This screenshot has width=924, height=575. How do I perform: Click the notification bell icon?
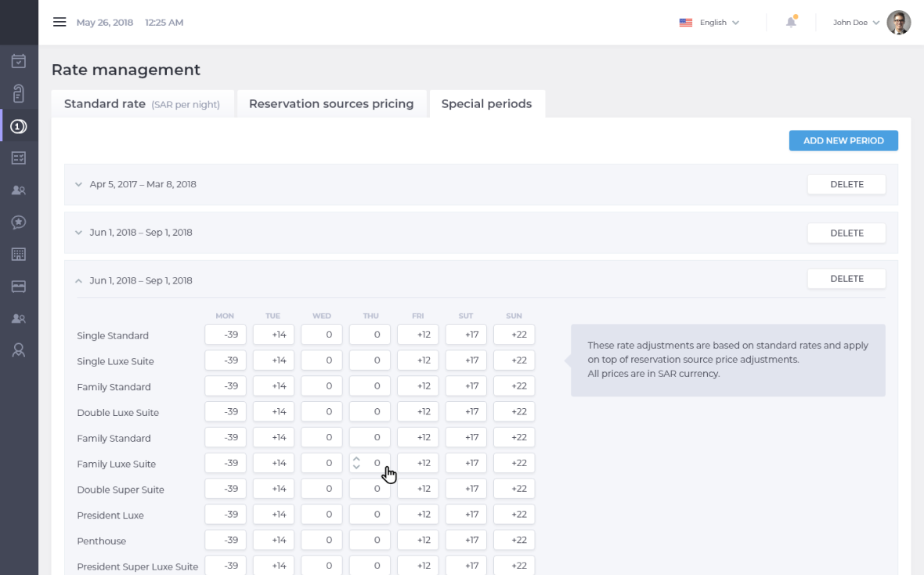point(791,22)
